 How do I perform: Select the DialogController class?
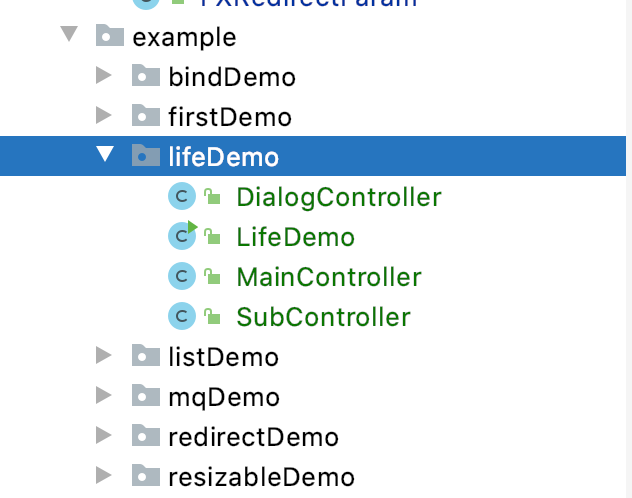point(338,197)
